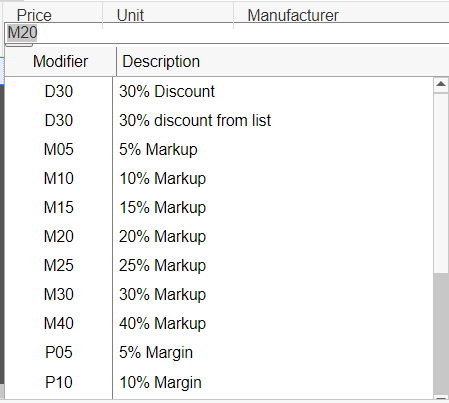Viewport: 449px width, 403px height.
Task: Select the M20 20% Markup row
Action: coord(219,236)
